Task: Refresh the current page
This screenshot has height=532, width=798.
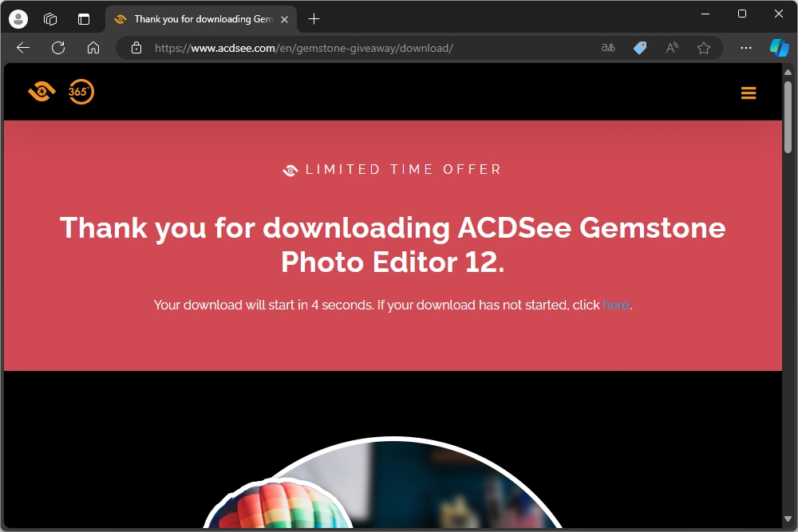Action: tap(58, 48)
